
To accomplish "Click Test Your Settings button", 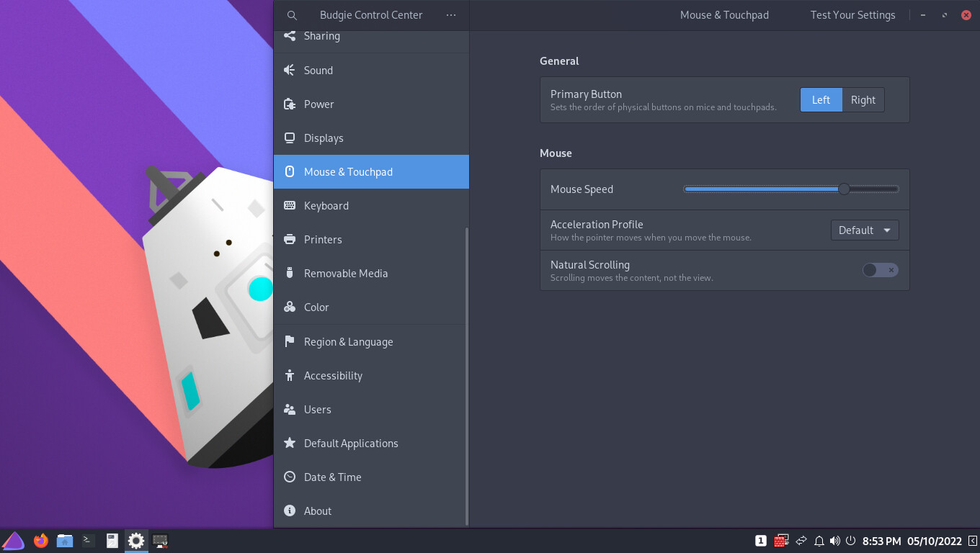I will (852, 15).
